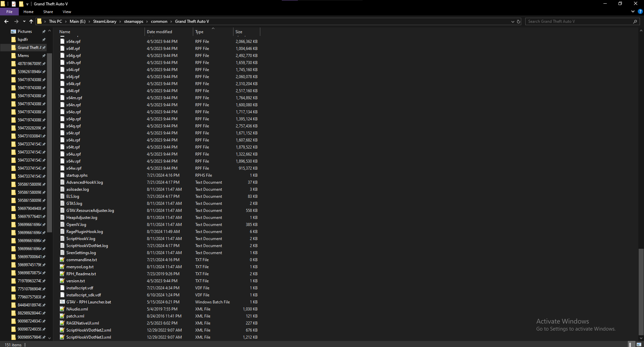
Task: Go back with the Back arrow
Action: pyautogui.click(x=6, y=21)
